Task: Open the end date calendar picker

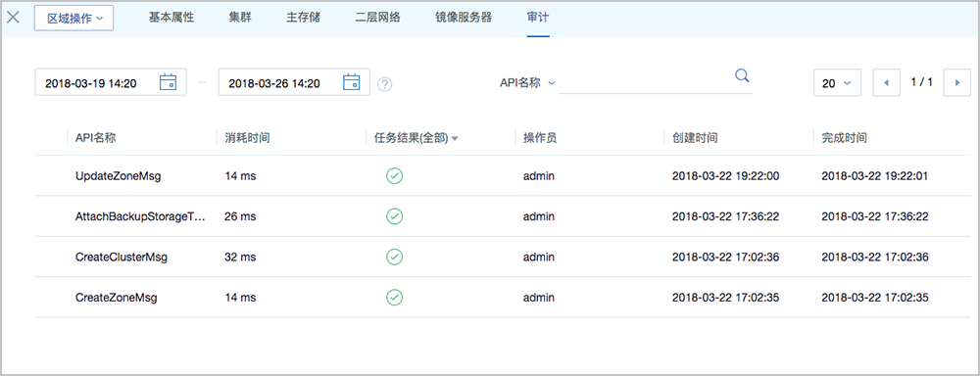Action: pyautogui.click(x=352, y=82)
